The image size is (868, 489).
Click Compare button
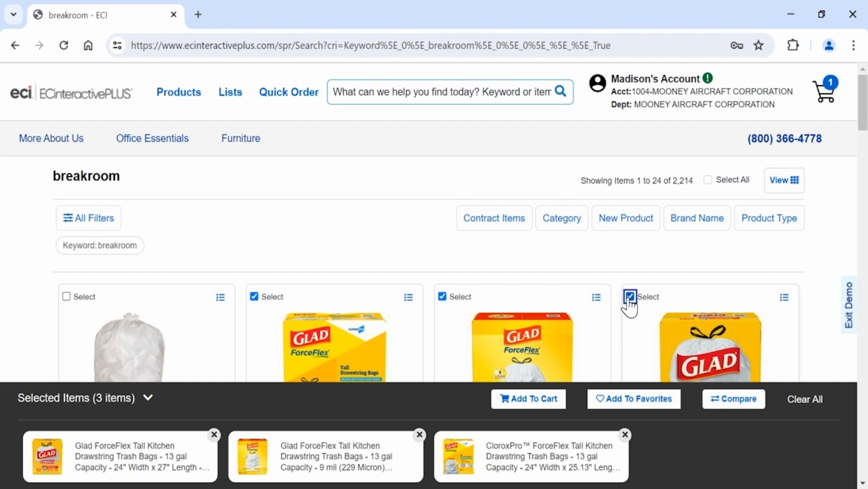[x=733, y=399]
